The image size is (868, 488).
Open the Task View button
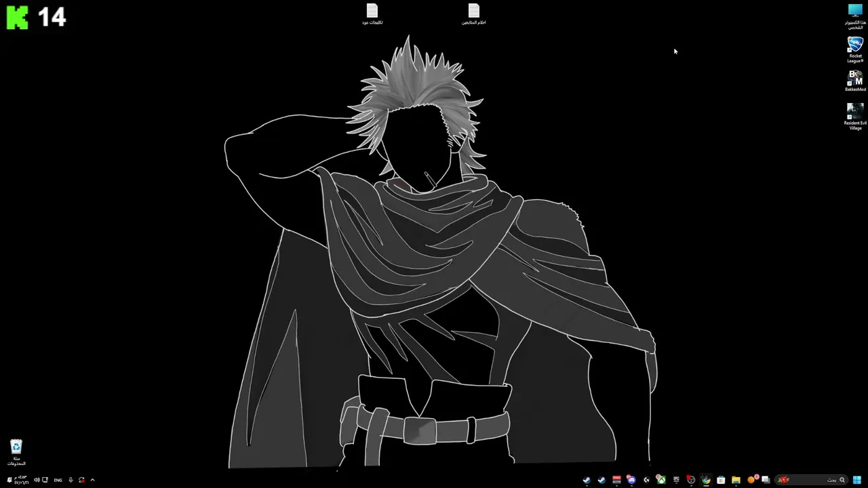766,480
